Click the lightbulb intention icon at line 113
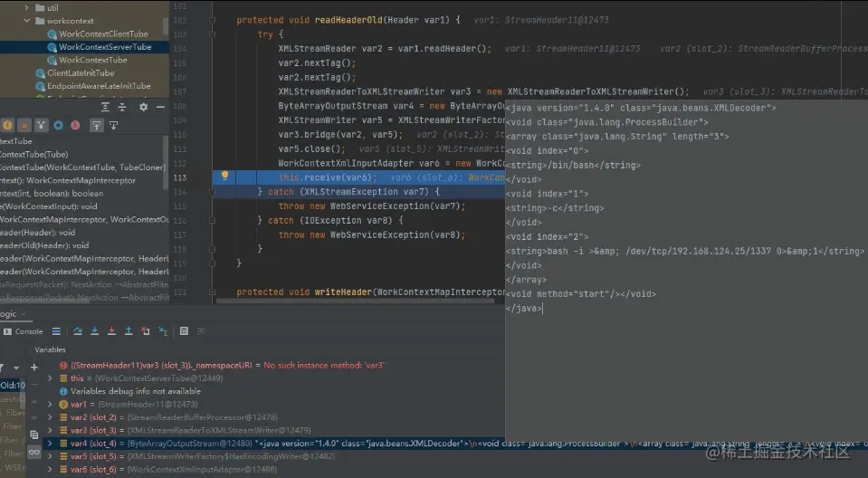The width and height of the screenshot is (868, 478). tap(224, 176)
